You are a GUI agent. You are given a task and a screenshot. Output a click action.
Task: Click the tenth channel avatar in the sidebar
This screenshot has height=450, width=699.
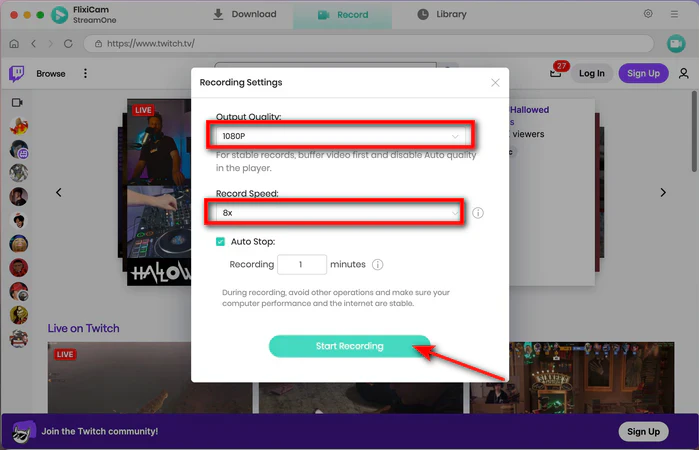pos(19,339)
